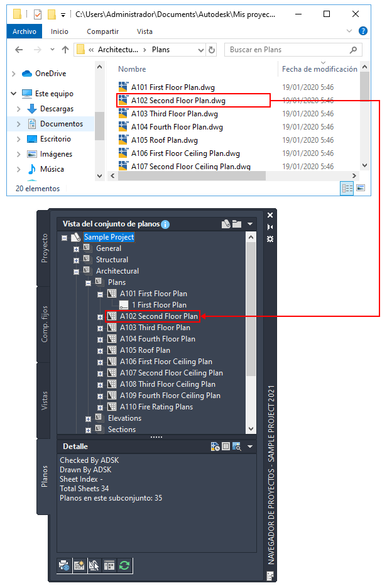Click the publish sheet set printer icon
387x588 pixels.
tap(64, 565)
